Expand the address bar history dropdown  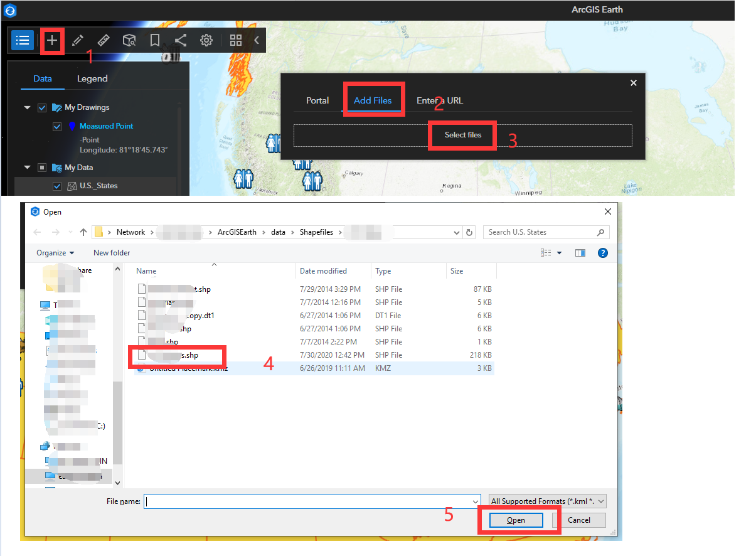pos(457,232)
